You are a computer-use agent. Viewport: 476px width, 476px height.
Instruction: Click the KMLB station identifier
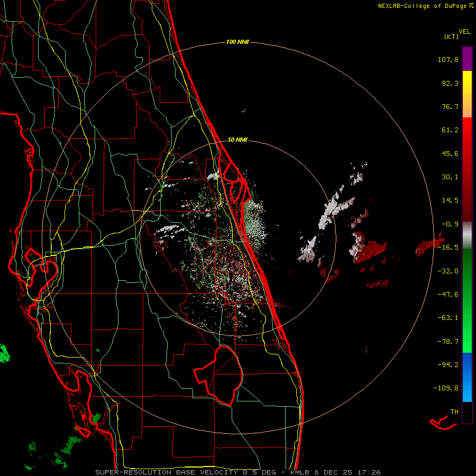(x=300, y=472)
